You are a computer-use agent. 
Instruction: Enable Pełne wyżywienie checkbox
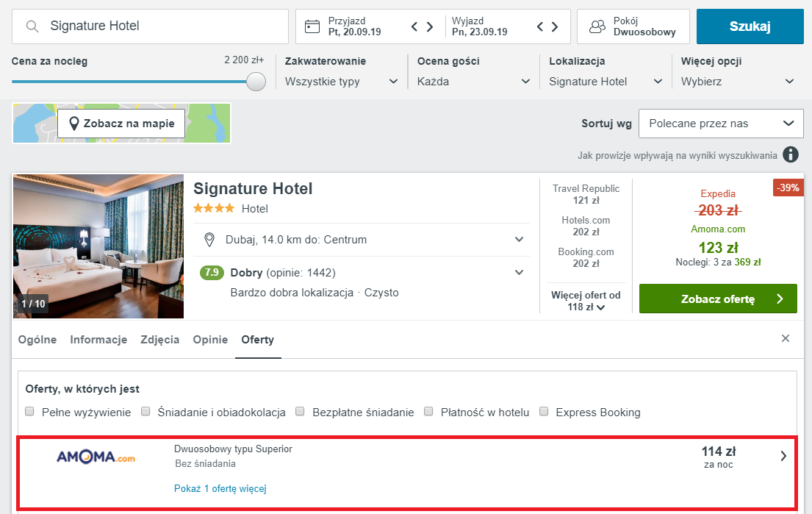pos(29,411)
